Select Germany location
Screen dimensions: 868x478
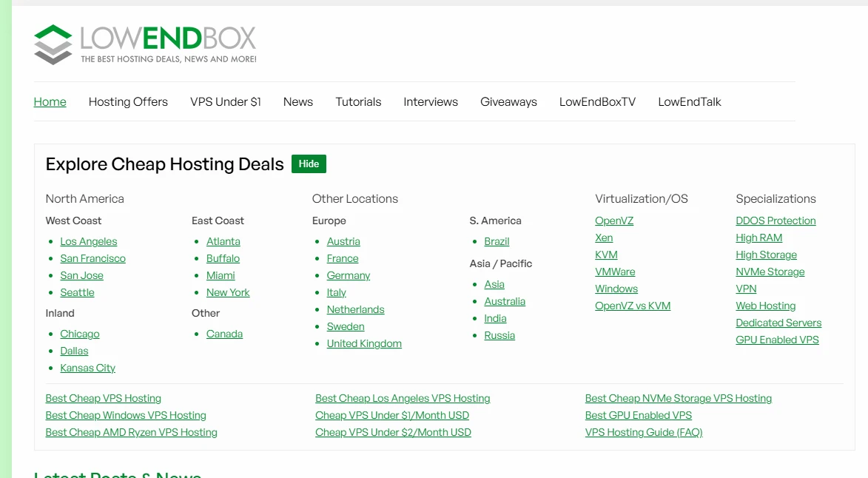tap(349, 275)
